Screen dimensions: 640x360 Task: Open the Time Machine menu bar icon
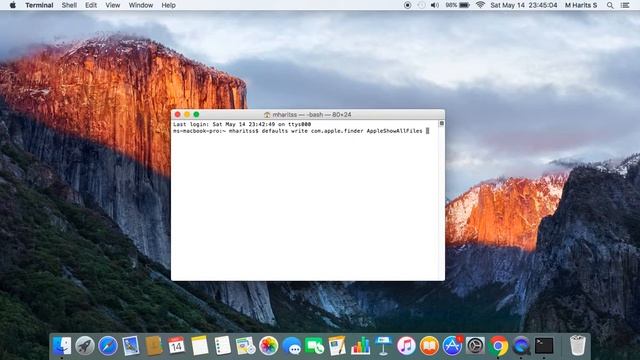[x=421, y=5]
